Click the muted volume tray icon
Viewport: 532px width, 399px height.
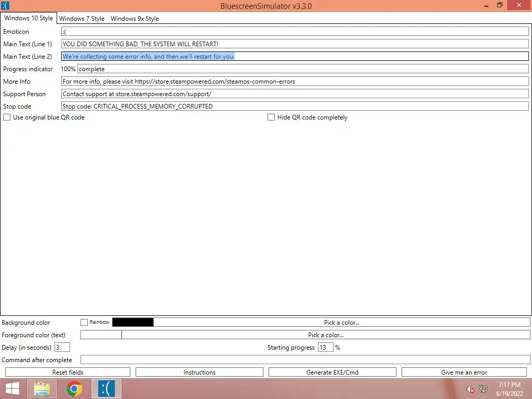pos(470,389)
